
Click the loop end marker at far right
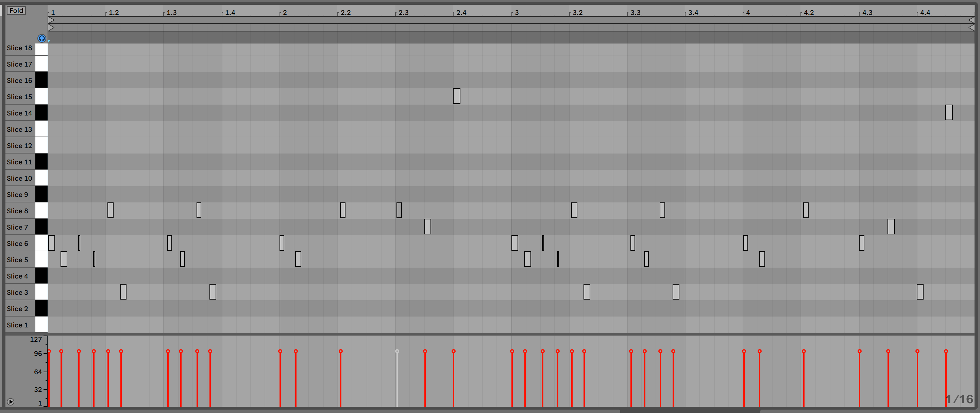tap(971, 20)
